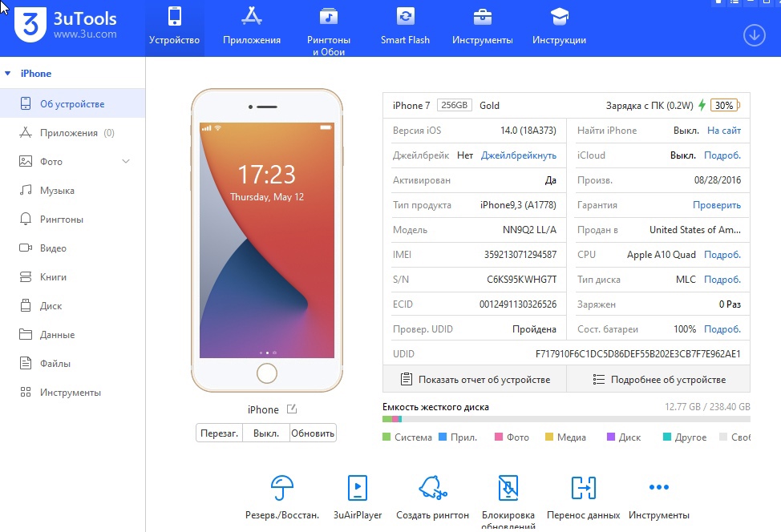Select Диск in sidebar

[73, 305]
